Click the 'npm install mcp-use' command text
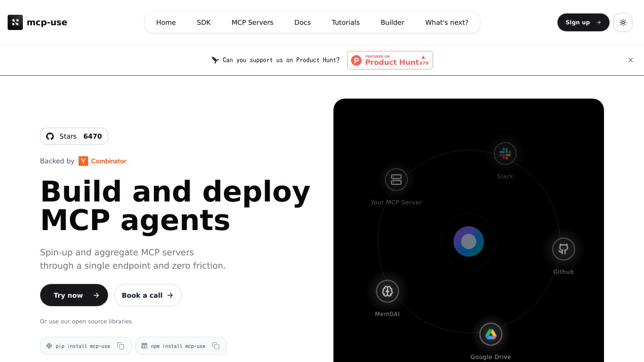Screen dimensions: 644x362 pyautogui.click(x=178, y=346)
